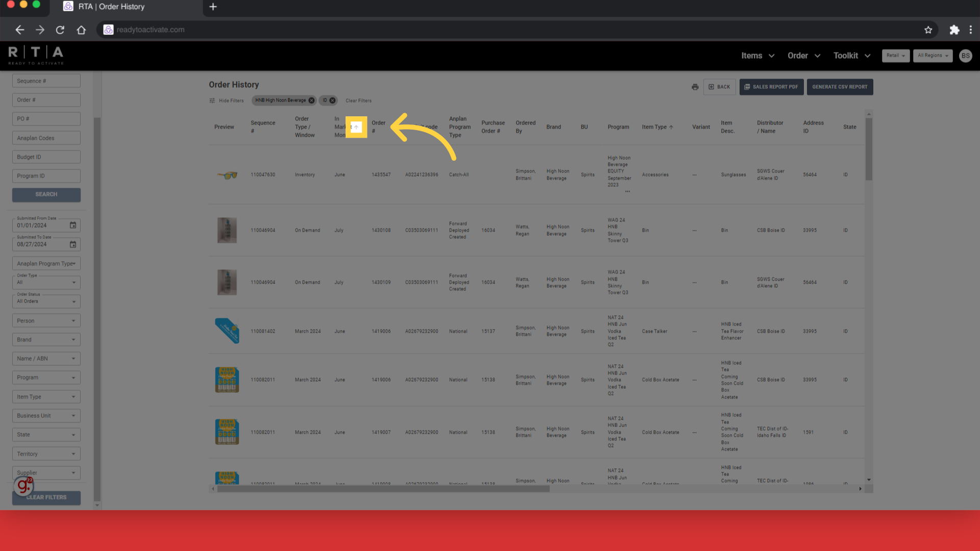Click the Hide Filters toggle
The width and height of the screenshot is (980, 551).
pos(227,101)
